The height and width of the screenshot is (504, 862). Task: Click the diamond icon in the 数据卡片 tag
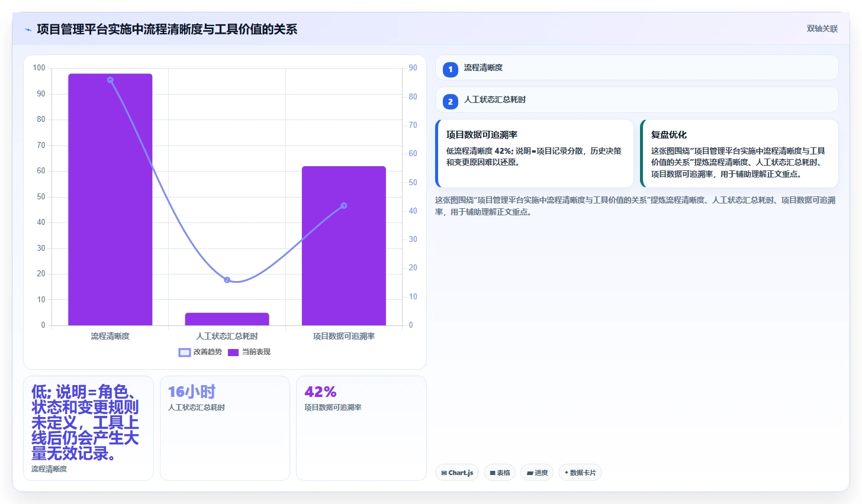(567, 473)
